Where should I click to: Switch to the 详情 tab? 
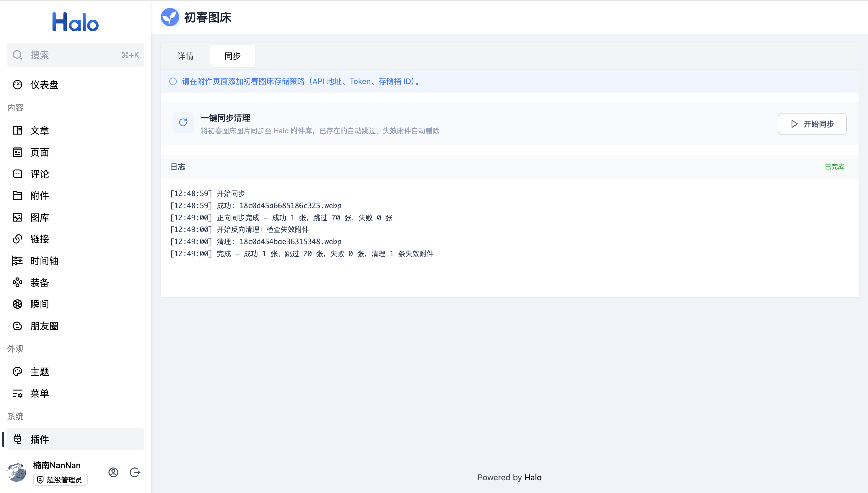pyautogui.click(x=185, y=56)
